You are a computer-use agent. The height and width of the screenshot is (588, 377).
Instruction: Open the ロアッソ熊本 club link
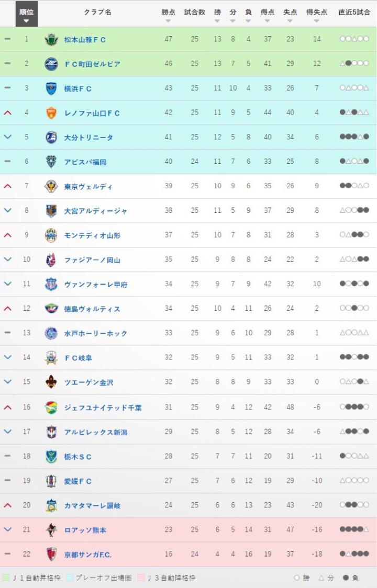click(x=85, y=530)
